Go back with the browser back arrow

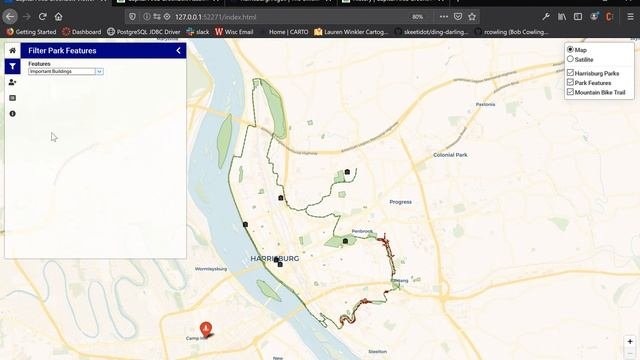click(x=10, y=17)
